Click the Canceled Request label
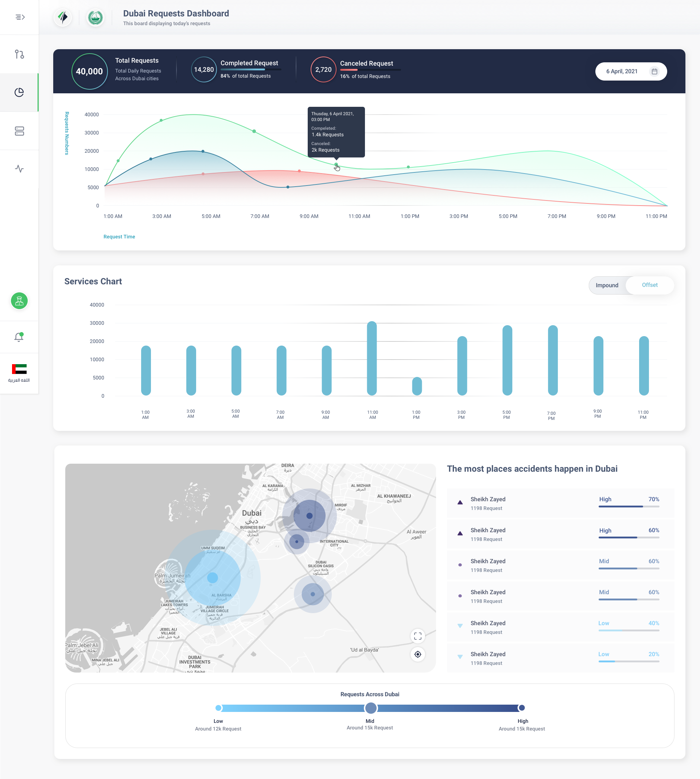This screenshot has height=779, width=700. tap(366, 63)
